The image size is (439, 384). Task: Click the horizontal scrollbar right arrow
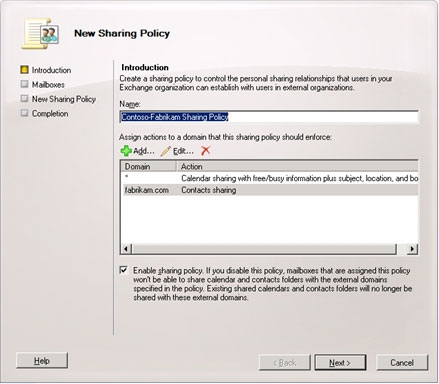[x=412, y=249]
